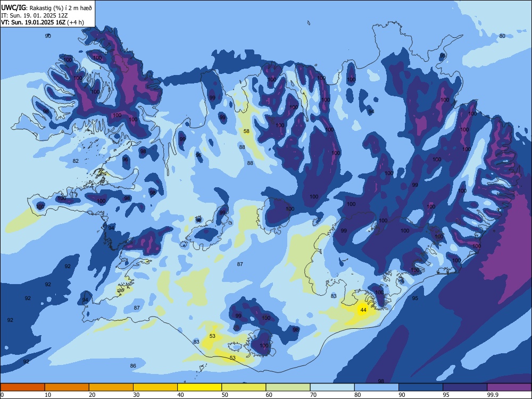
Task: Click the legend label '60'
Action: (269, 395)
